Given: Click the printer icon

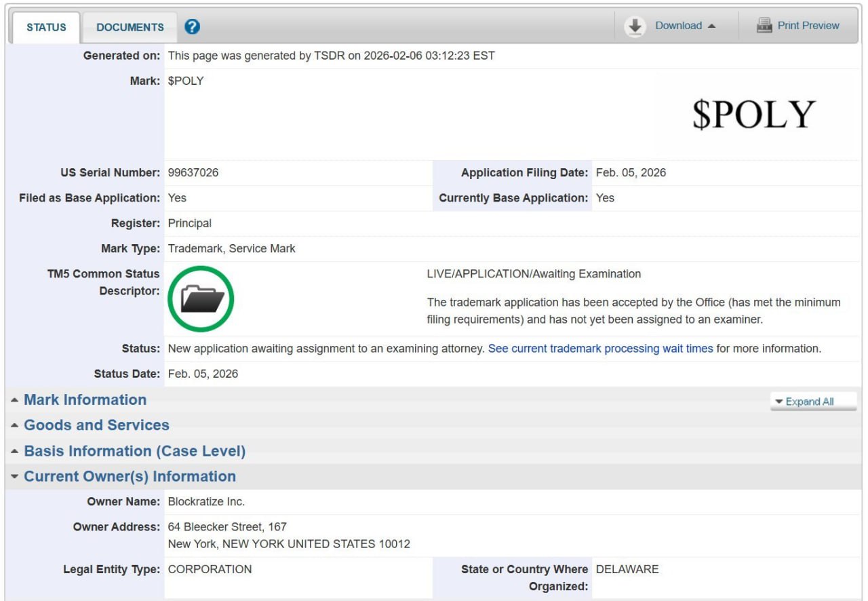Looking at the screenshot, I should click(764, 26).
